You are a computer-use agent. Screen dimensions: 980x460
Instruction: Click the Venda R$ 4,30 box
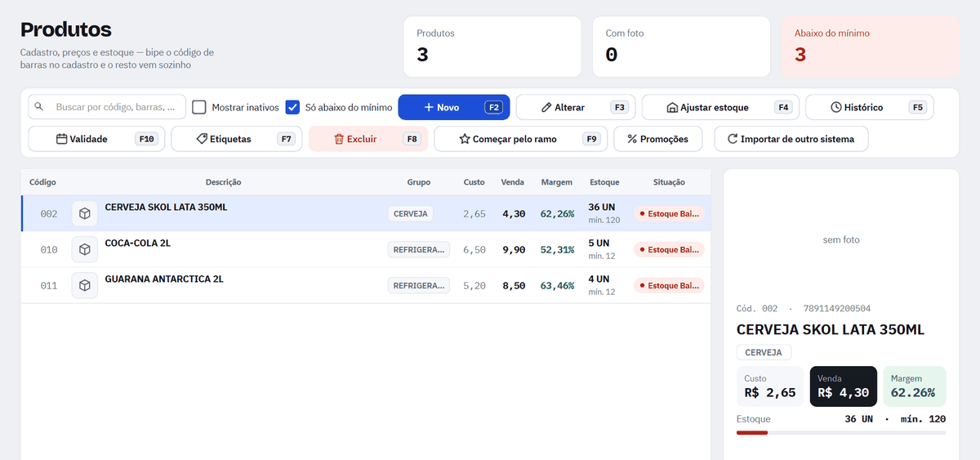[x=844, y=386]
